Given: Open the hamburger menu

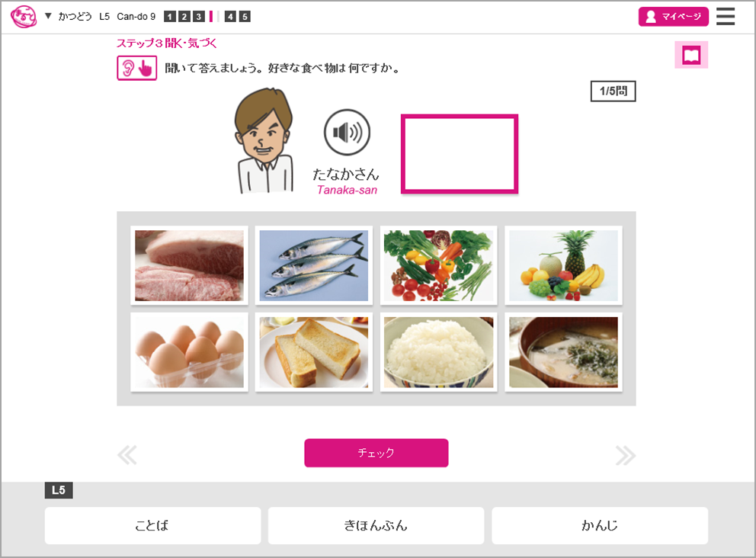Looking at the screenshot, I should tap(726, 17).
